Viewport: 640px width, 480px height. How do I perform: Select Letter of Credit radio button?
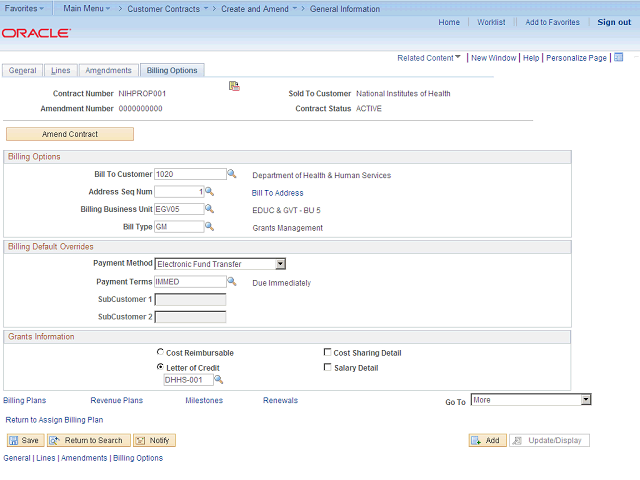point(160,367)
